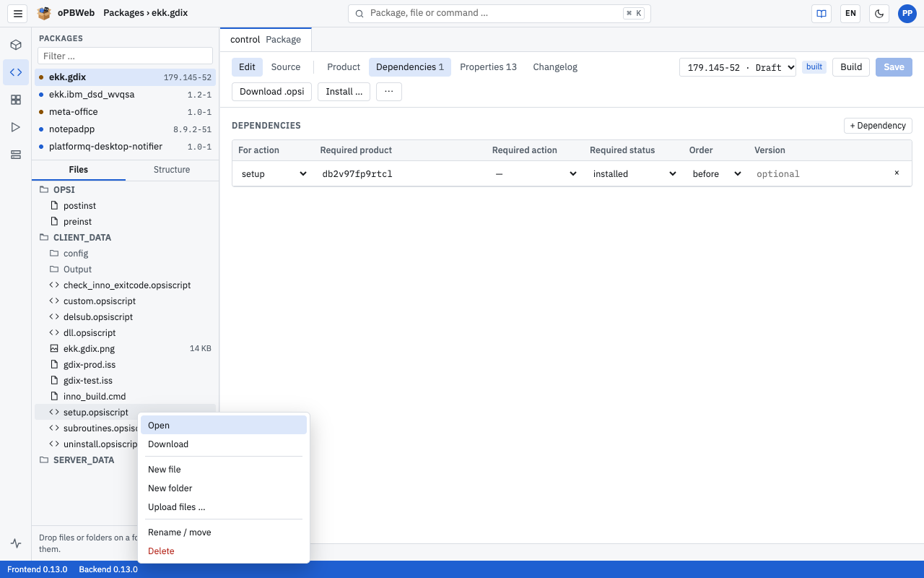Select the code editor sidebar icon
This screenshot has height=578, width=924.
point(16,72)
